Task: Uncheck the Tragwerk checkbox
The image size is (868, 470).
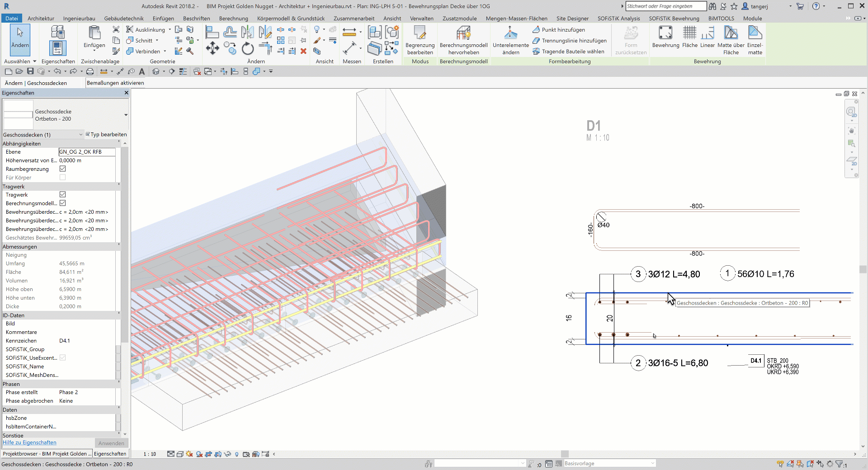Action: tap(62, 194)
